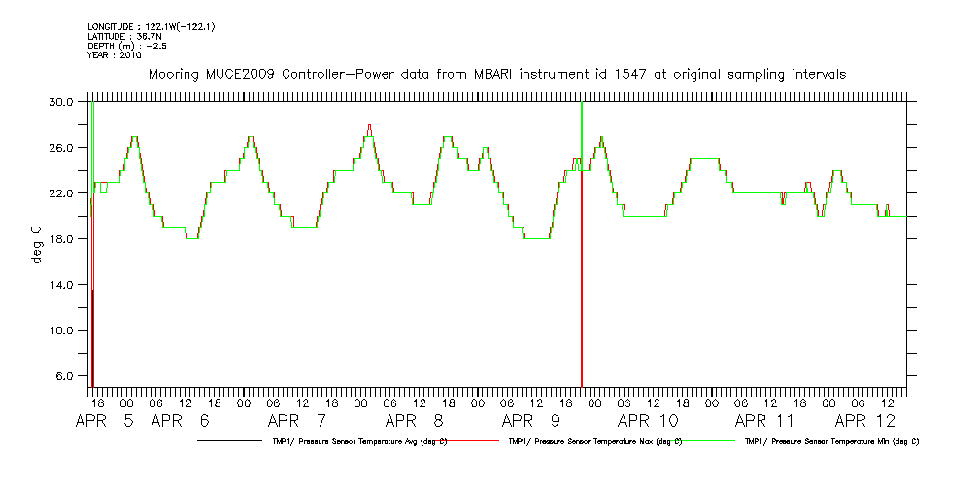
Task: Click the highest temperature peak at 28 degrees
Action: click(x=370, y=125)
